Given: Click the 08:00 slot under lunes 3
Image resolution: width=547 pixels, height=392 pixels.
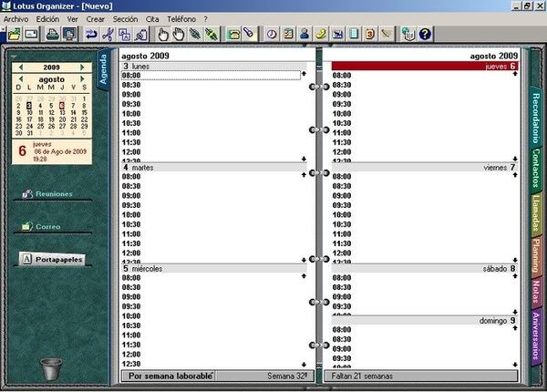Looking at the screenshot, I should 211,76.
